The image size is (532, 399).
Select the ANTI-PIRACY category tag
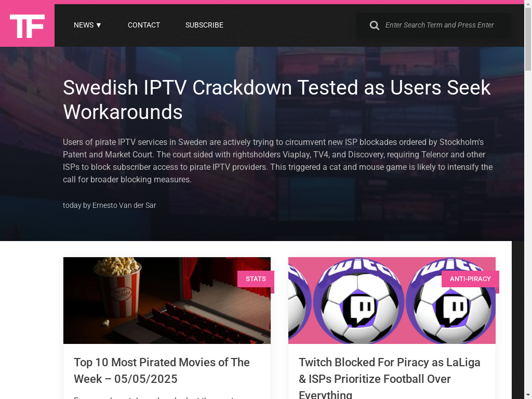470,279
